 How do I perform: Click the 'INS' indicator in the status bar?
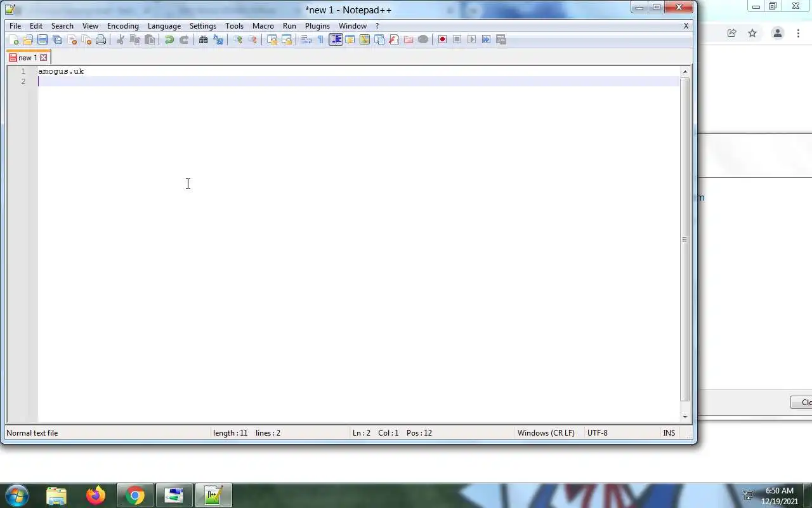[x=669, y=433]
